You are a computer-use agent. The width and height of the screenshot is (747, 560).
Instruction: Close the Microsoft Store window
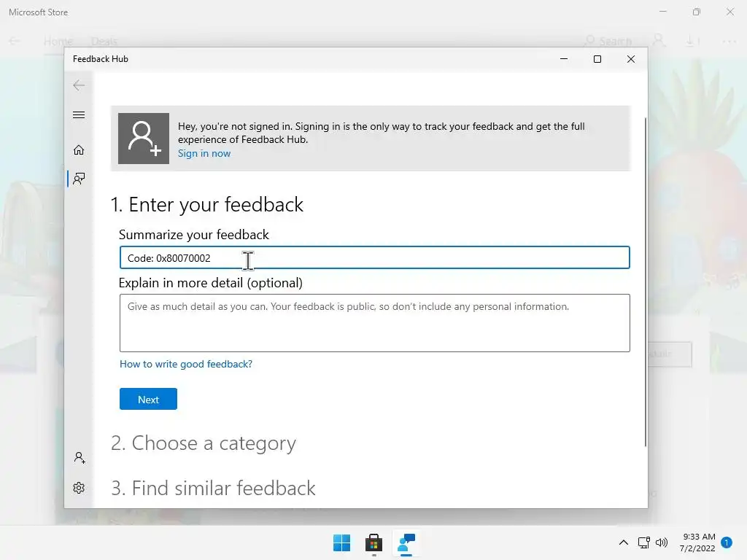pos(729,12)
